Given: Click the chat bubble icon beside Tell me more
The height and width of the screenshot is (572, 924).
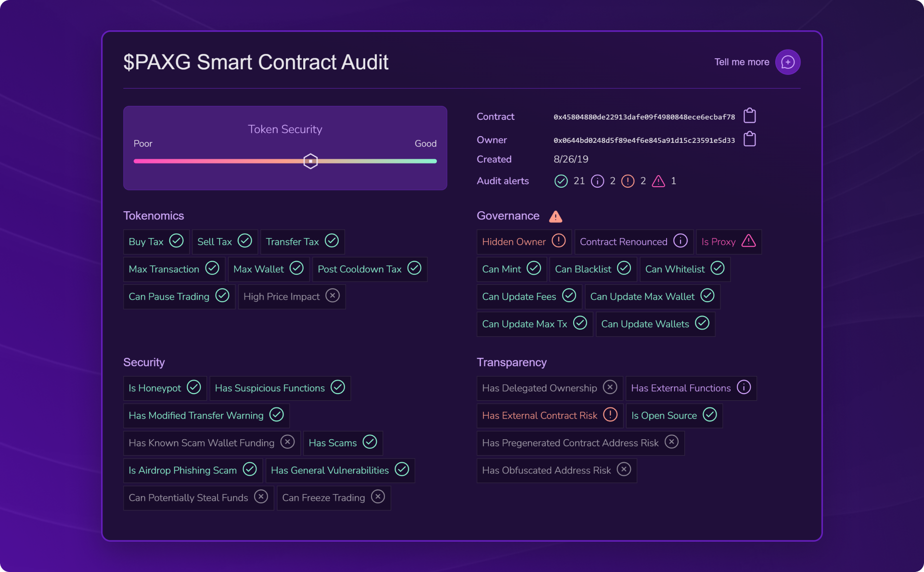Looking at the screenshot, I should (788, 62).
